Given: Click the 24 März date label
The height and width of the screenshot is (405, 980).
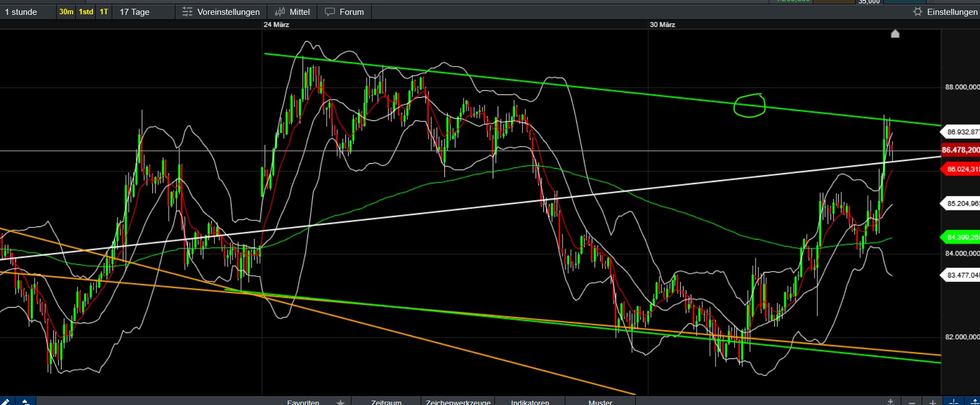Looking at the screenshot, I should click(276, 25).
